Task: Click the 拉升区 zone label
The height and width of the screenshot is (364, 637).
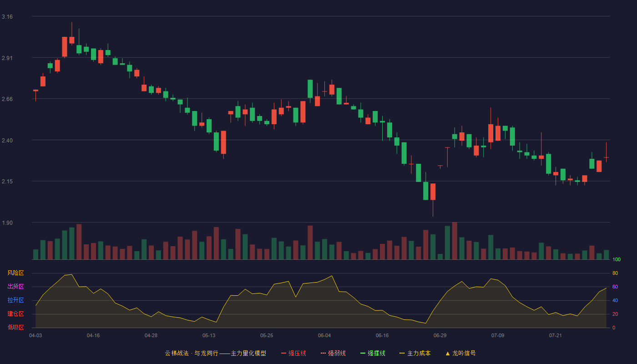Action: pyautogui.click(x=15, y=300)
